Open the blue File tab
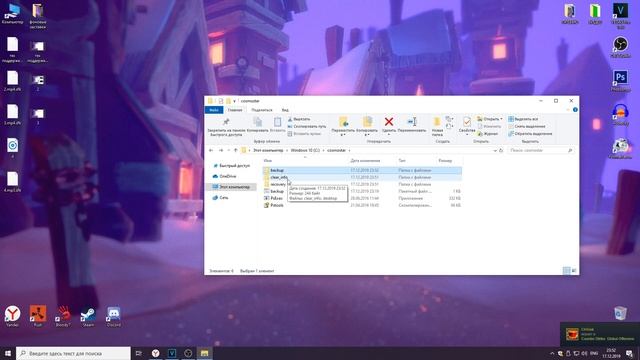The width and height of the screenshot is (640, 360). 214,110
